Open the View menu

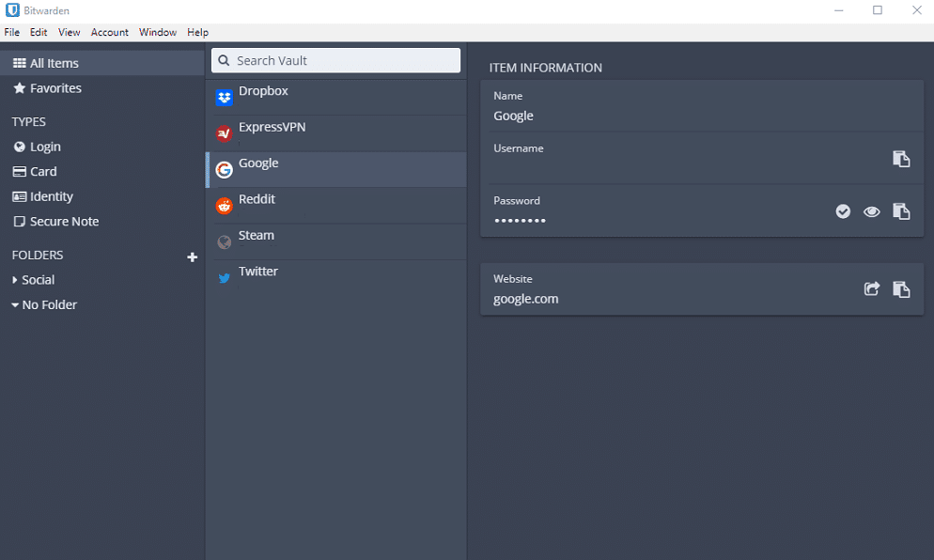pyautogui.click(x=70, y=32)
